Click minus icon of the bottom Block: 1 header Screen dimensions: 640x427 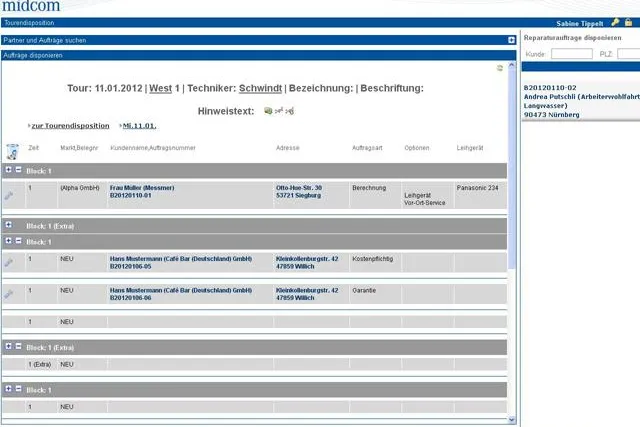(x=18, y=389)
